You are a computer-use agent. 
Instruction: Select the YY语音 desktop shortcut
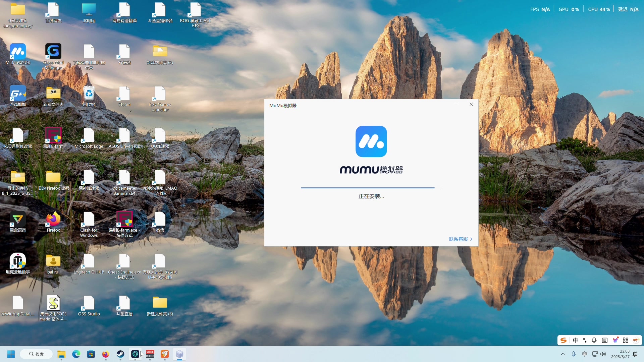click(x=124, y=54)
